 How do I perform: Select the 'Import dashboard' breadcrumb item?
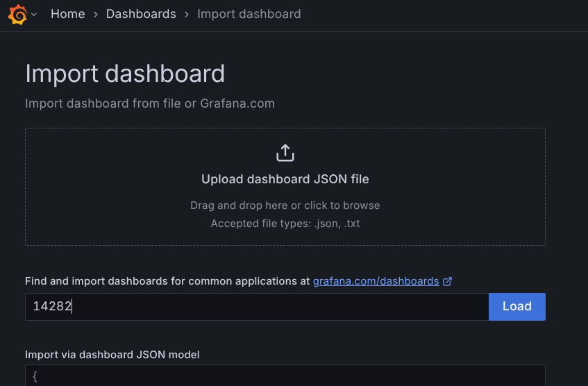click(x=249, y=14)
